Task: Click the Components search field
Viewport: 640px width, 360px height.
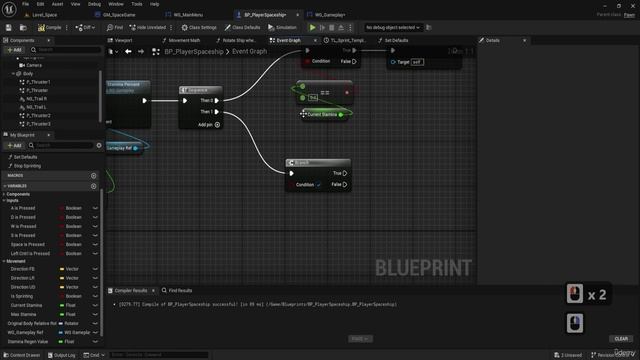Action: coord(65,50)
